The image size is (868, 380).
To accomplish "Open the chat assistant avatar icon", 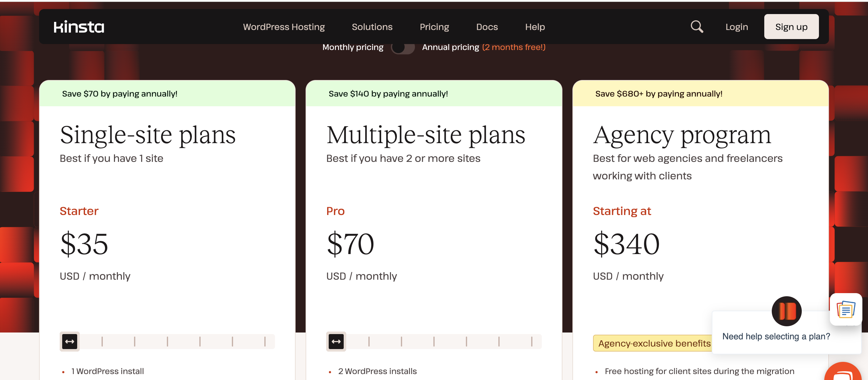I will [786, 311].
